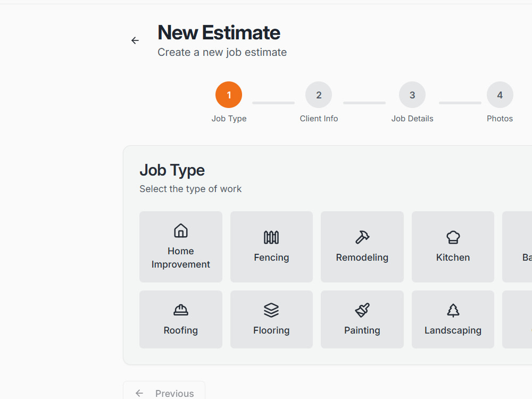Click the progress bar between steps 3 and 4

click(x=460, y=103)
